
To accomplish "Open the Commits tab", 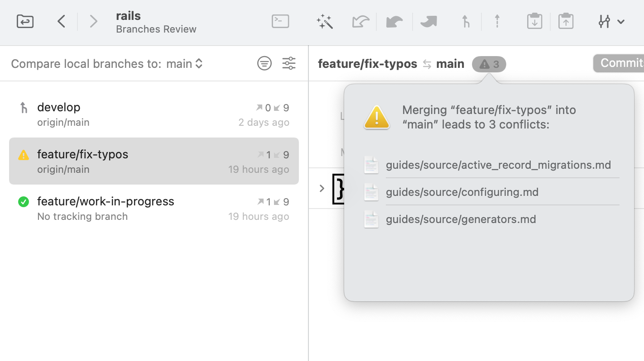I will 620,63.
